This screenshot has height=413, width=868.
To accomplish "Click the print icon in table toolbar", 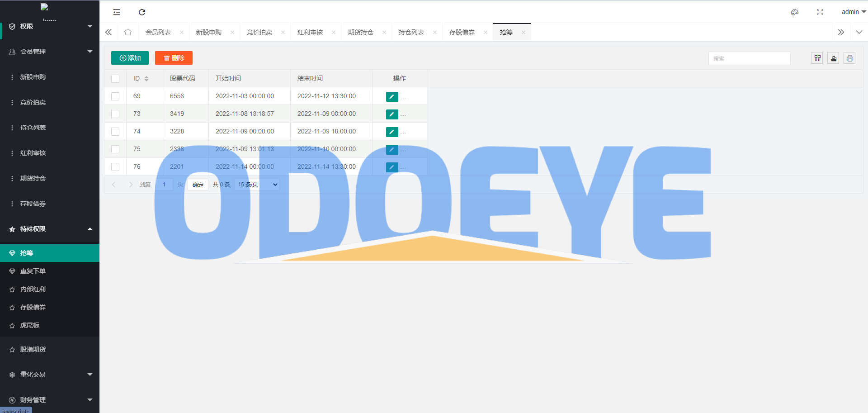I will (x=850, y=58).
